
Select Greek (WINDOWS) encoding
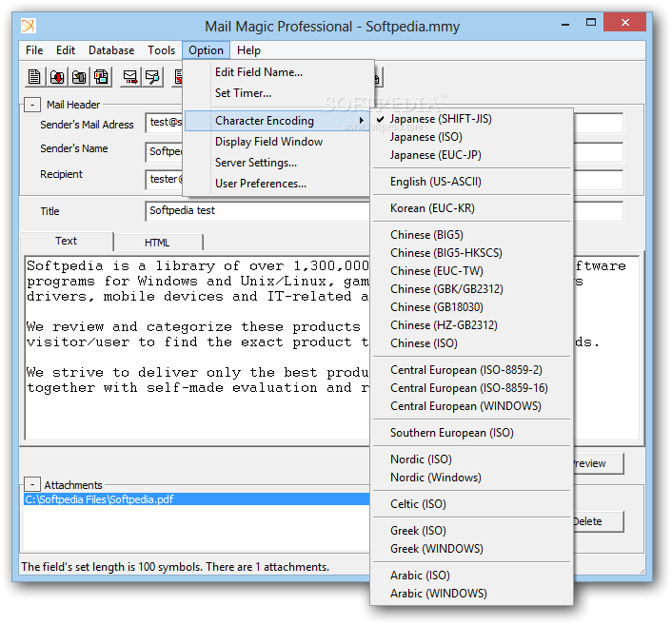[472, 549]
